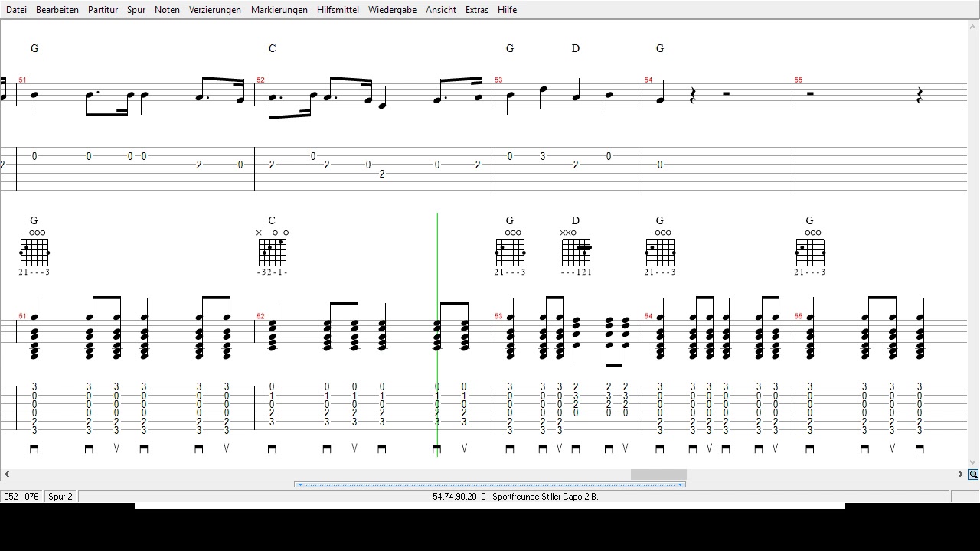Open the Spur menu
Image resolution: width=980 pixels, height=551 pixels.
[136, 10]
